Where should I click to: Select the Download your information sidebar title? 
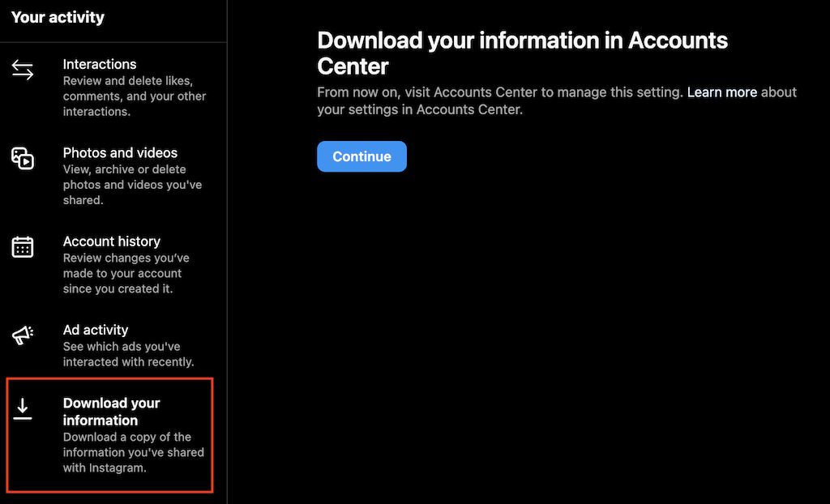[x=111, y=412]
